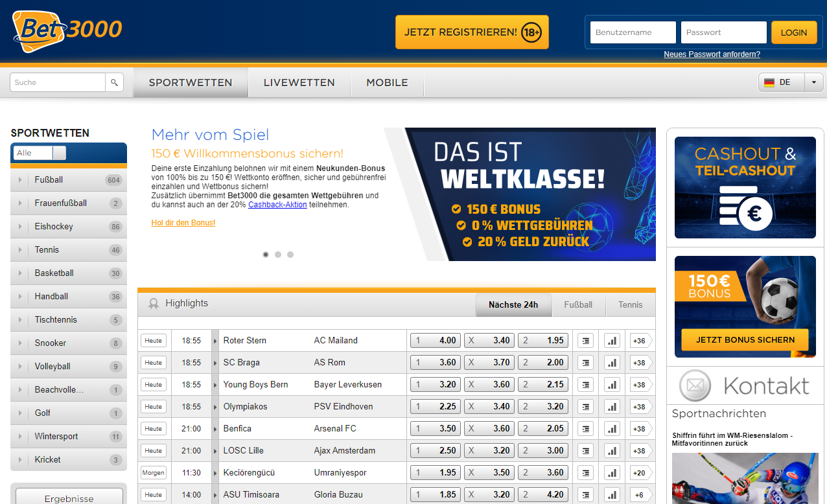Select third banner carousel dot

[290, 255]
